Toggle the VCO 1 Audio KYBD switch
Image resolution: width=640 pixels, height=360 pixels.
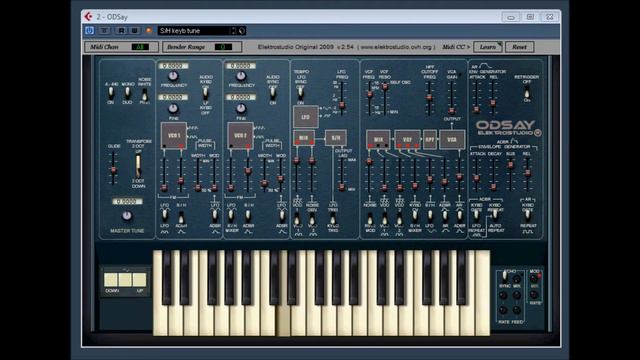[x=206, y=93]
